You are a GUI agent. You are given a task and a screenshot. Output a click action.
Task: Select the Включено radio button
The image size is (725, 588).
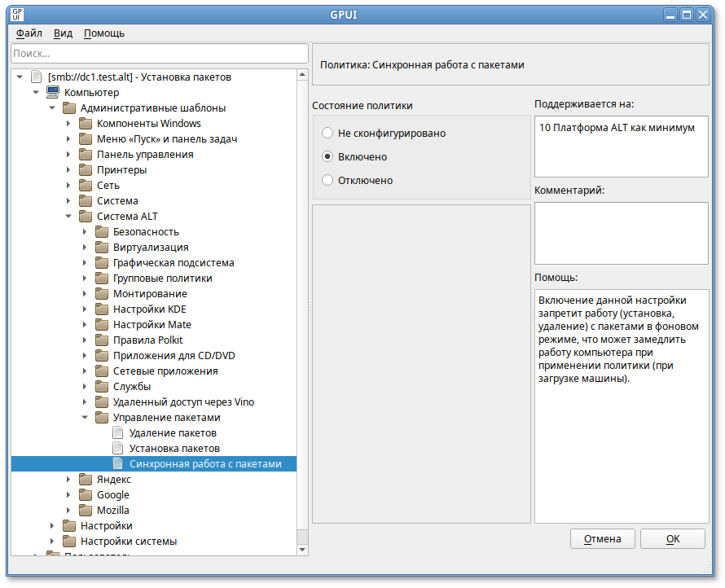click(x=327, y=156)
